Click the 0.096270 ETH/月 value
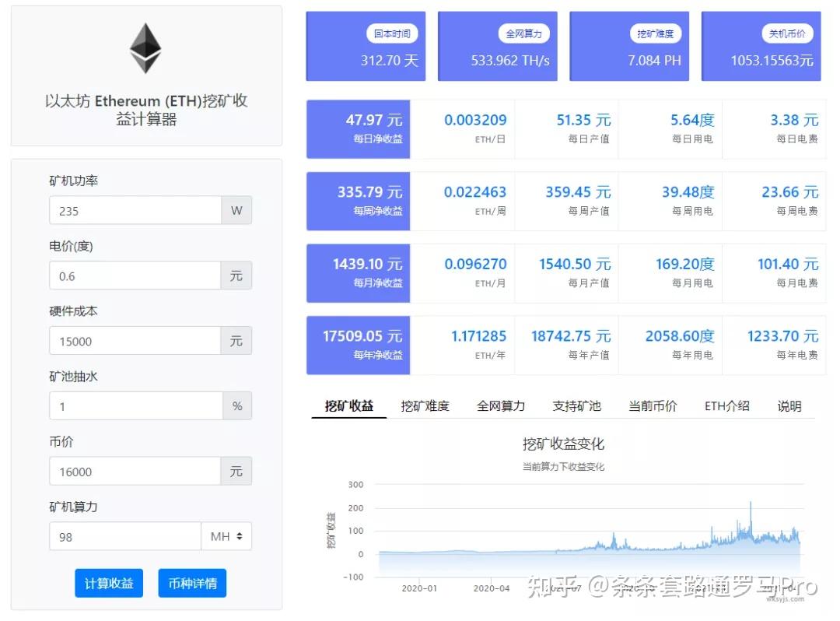Screen dimensions: 840x621 (476, 264)
